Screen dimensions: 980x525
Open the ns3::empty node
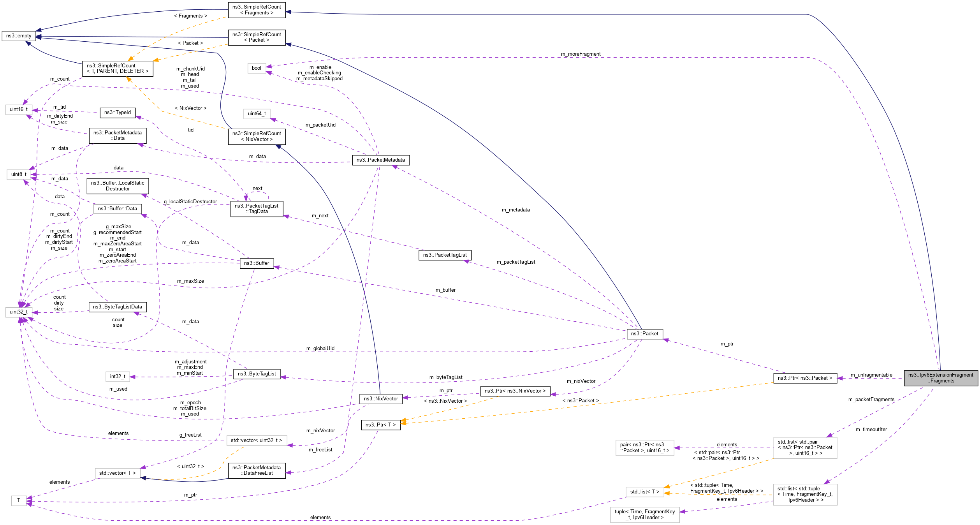pyautogui.click(x=19, y=36)
